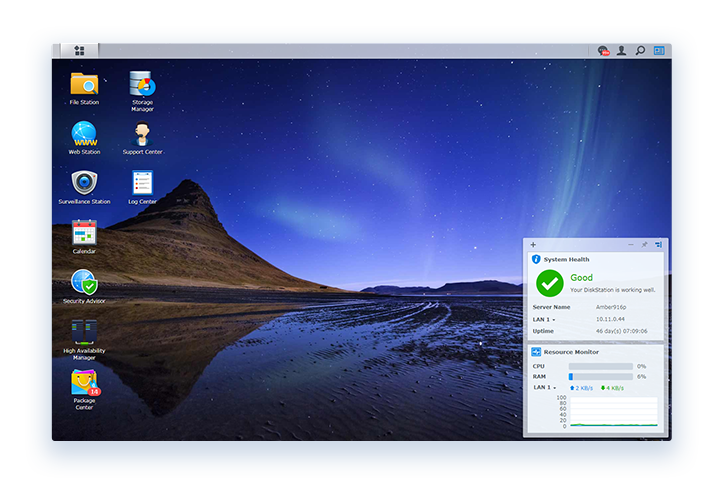Open Package Center with update badge
The width and height of the screenshot is (724, 491).
point(84,383)
